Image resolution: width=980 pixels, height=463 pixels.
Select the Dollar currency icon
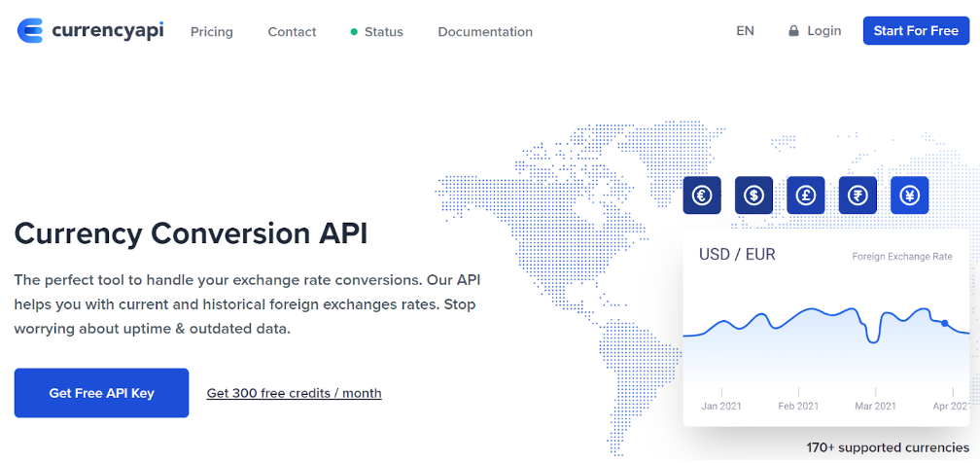click(753, 196)
